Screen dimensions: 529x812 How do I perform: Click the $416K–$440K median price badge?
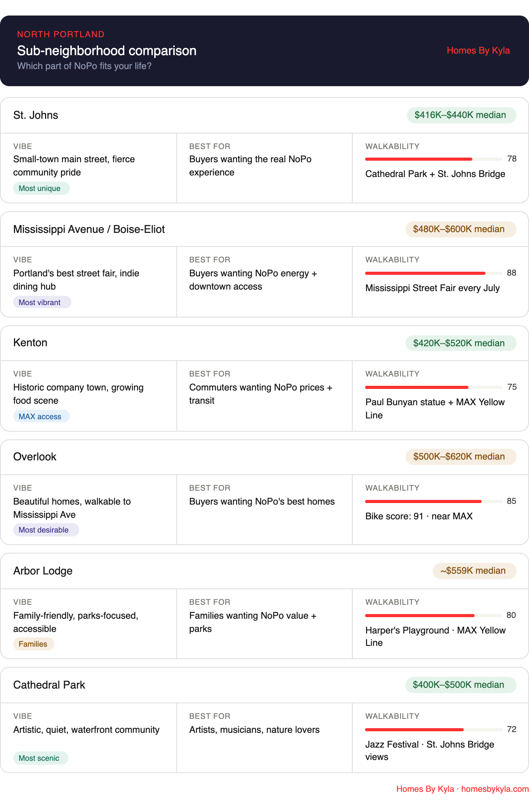[461, 115]
